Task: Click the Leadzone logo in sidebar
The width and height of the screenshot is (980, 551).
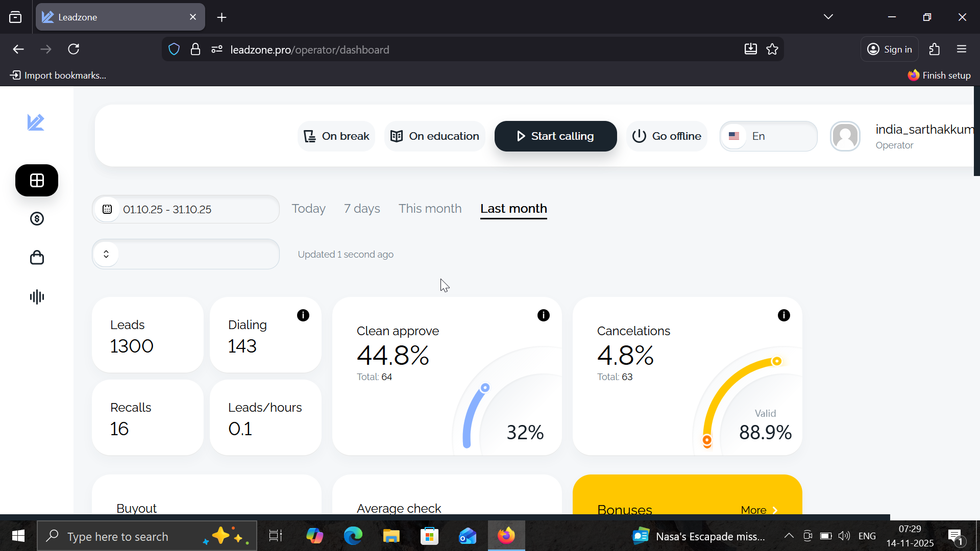Action: (x=36, y=122)
